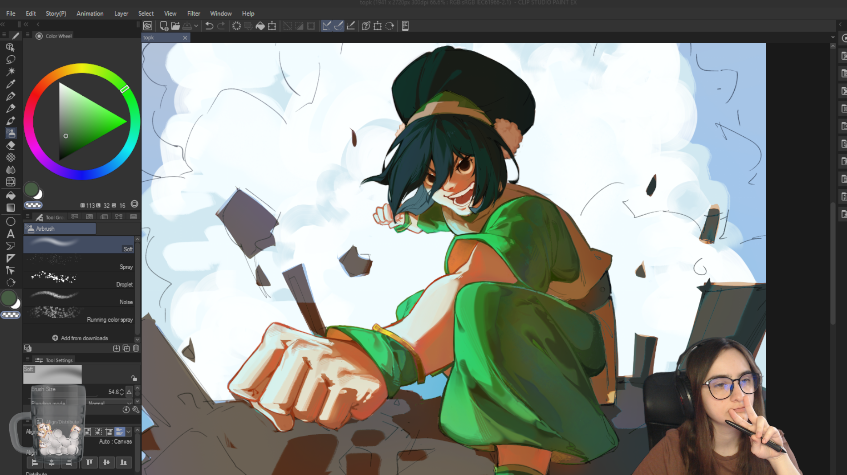Viewport: 847px width, 475px height.
Task: Toggle Snap to Ruler in command bar
Action: point(326,26)
